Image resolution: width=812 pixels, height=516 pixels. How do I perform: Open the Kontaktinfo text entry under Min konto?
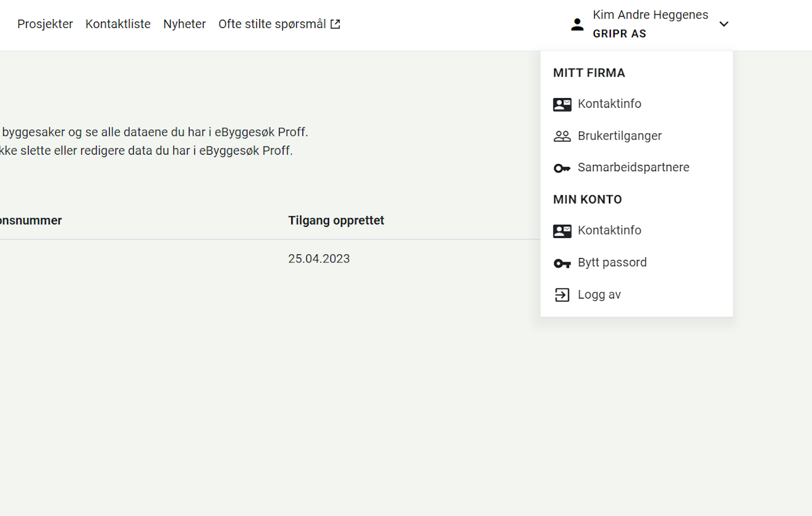tap(609, 231)
